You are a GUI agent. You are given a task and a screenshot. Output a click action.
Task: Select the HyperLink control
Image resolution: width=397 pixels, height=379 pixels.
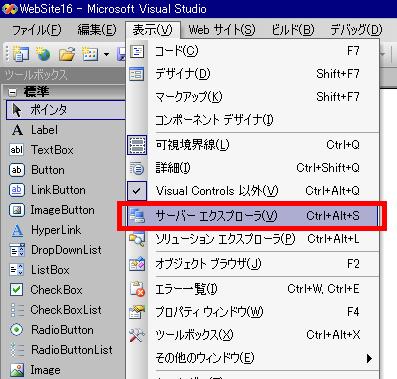pos(66,230)
